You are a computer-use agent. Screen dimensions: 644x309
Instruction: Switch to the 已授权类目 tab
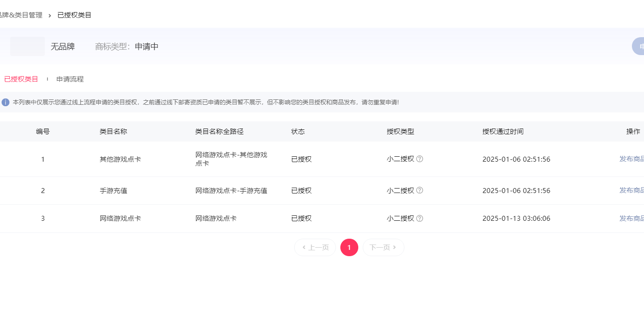coord(21,79)
